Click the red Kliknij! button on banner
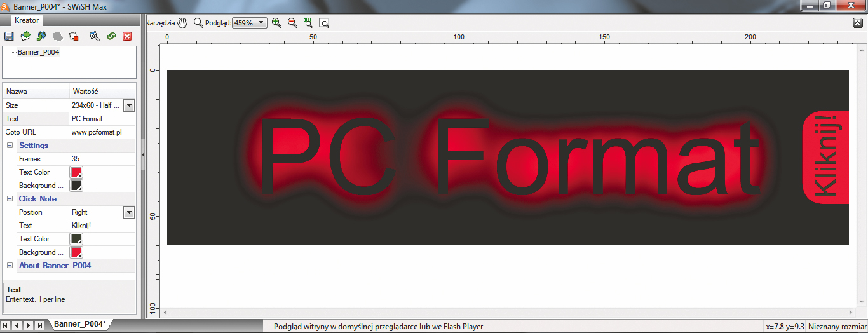868x333 pixels. point(826,157)
